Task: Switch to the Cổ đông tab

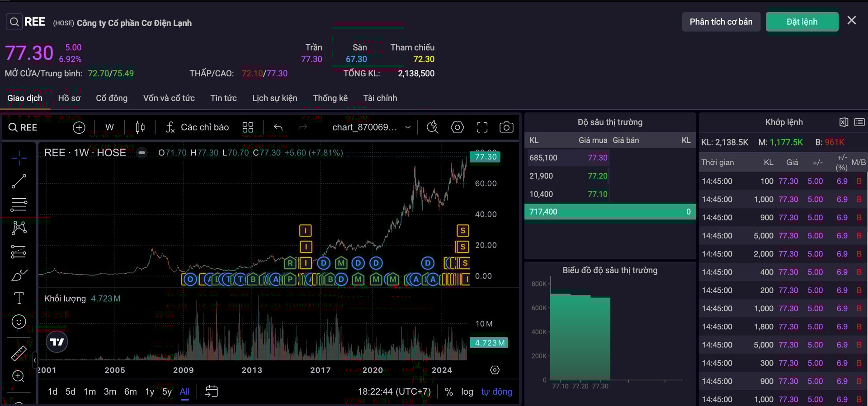Action: pos(112,98)
